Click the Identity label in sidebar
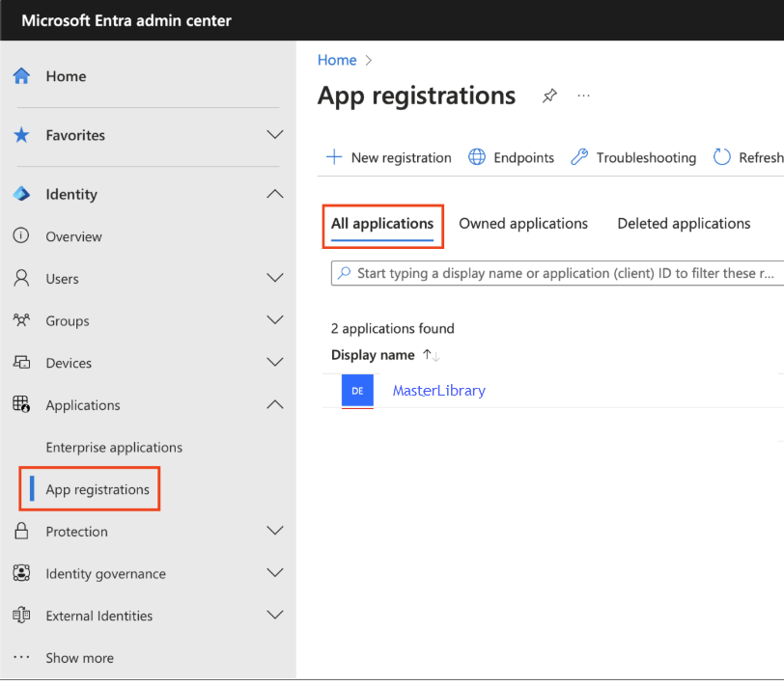The image size is (784, 686). tap(71, 194)
